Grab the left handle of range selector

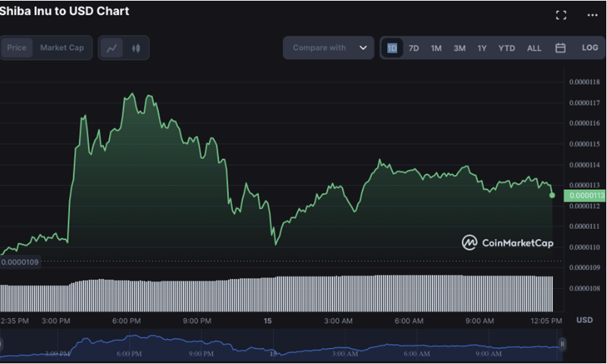pos(1,344)
